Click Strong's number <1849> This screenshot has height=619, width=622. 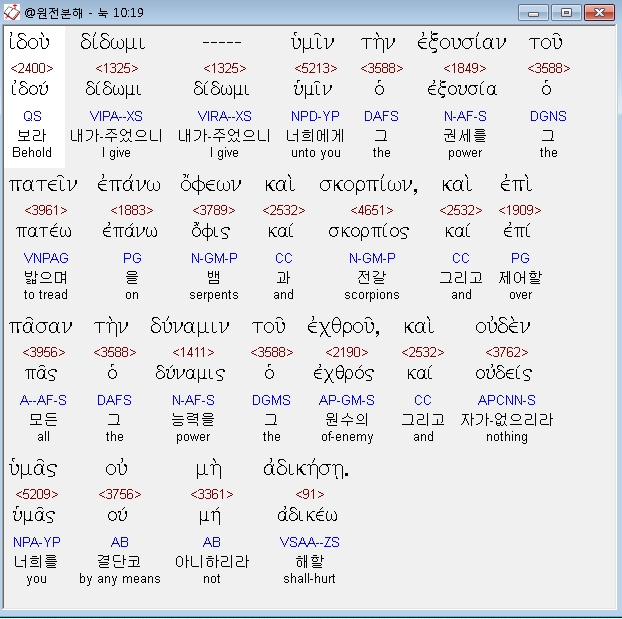pyautogui.click(x=465, y=68)
